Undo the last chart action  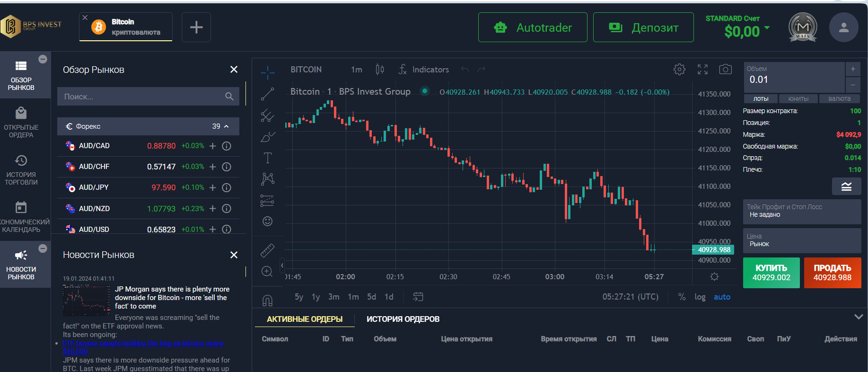(x=465, y=70)
